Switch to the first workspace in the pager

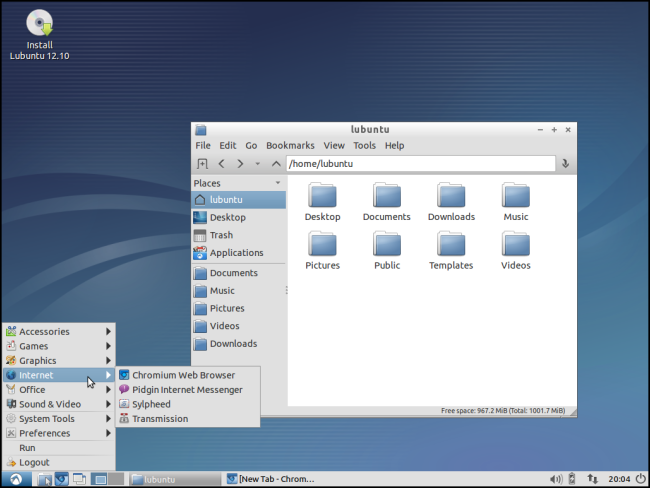(x=99, y=479)
